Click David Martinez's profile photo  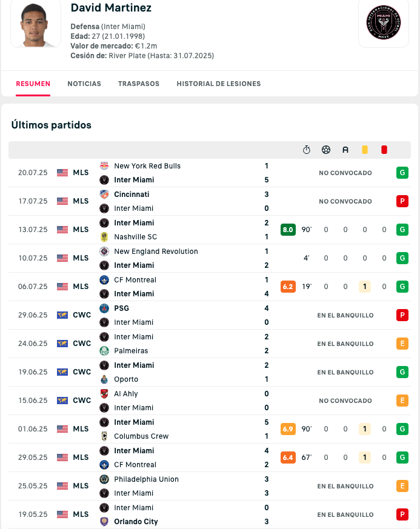(36, 24)
